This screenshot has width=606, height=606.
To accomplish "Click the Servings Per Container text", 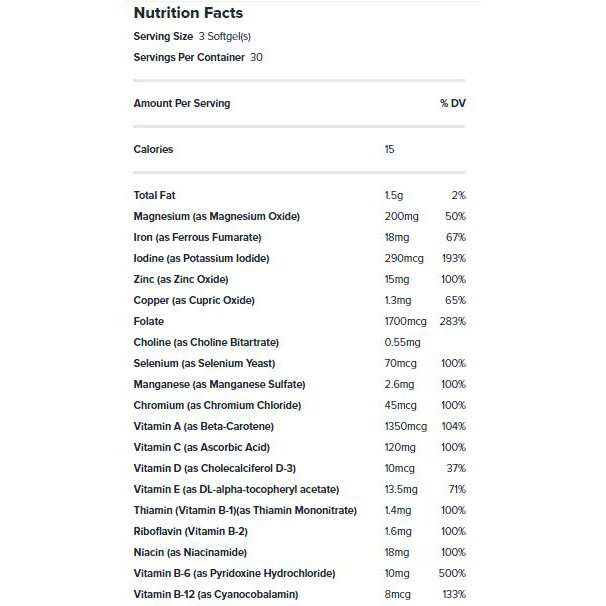I will pyautogui.click(x=189, y=57).
